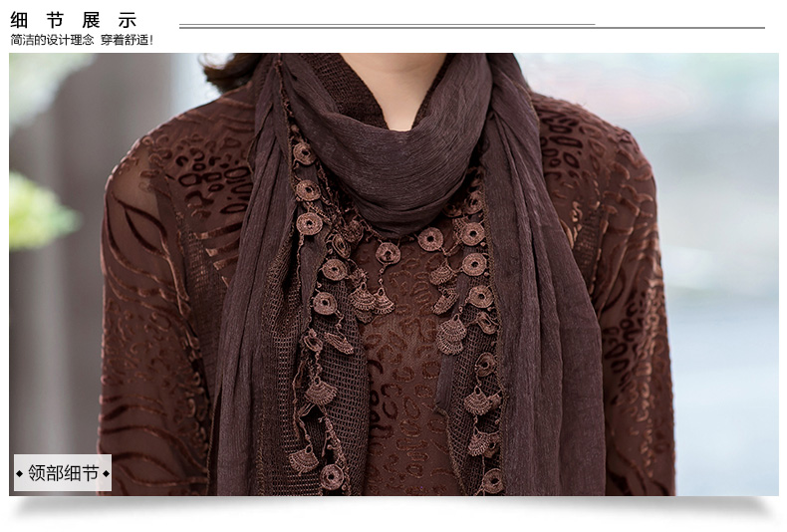Image resolution: width=787 pixels, height=532 pixels.
Task: Click the subtitle 简洁的设计理念 穿着舒适!
Action: click(x=82, y=40)
